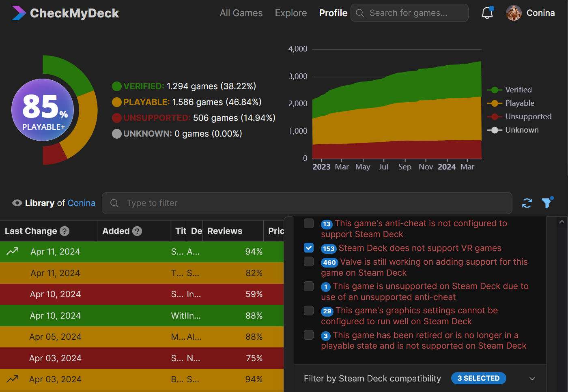Select the Apr 03, 2024 row with 75% reviews
568x392 pixels.
pyautogui.click(x=142, y=358)
